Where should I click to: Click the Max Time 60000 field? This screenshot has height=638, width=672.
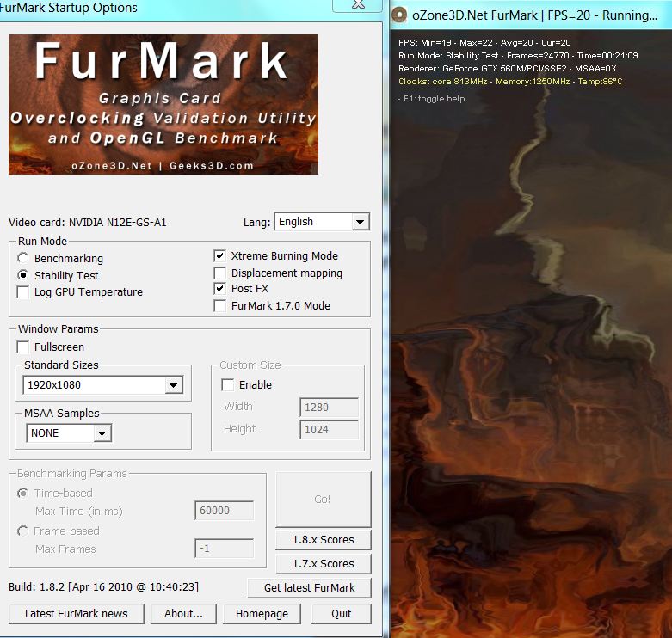pos(224,511)
